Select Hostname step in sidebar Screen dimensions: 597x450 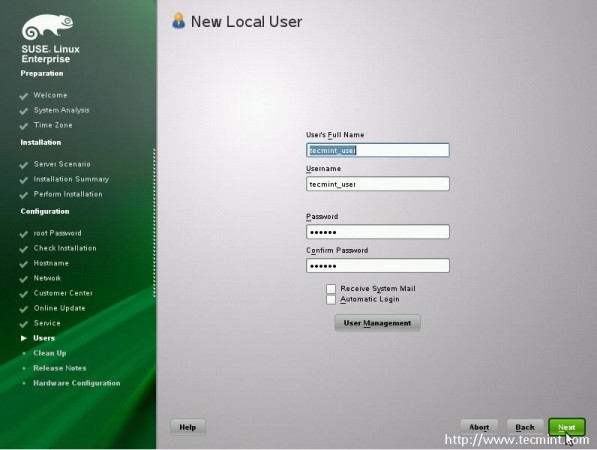pos(51,263)
